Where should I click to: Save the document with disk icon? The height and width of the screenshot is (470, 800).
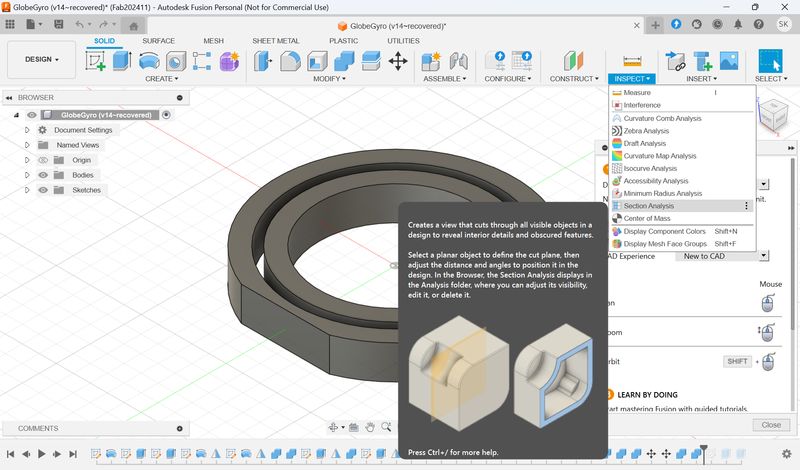point(59,24)
